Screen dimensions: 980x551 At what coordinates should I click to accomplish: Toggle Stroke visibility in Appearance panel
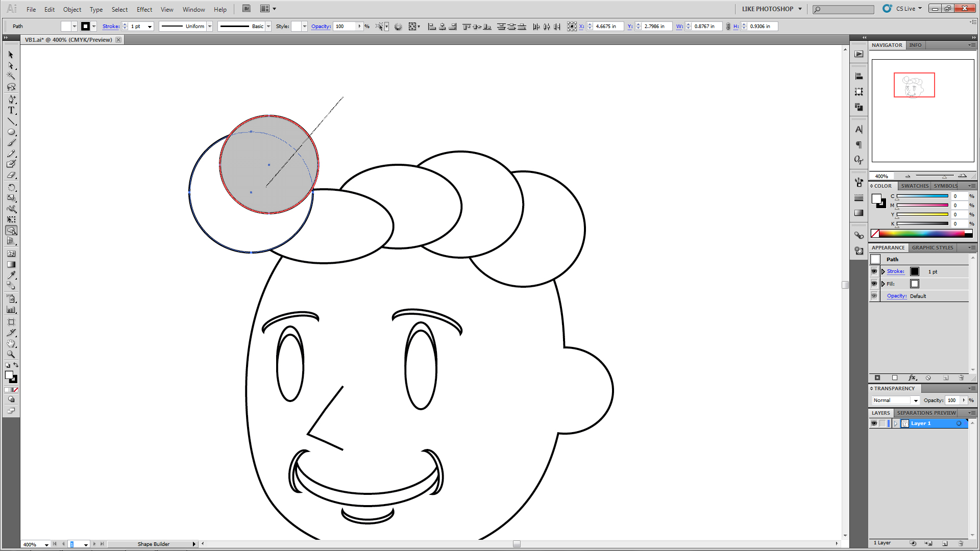(874, 271)
